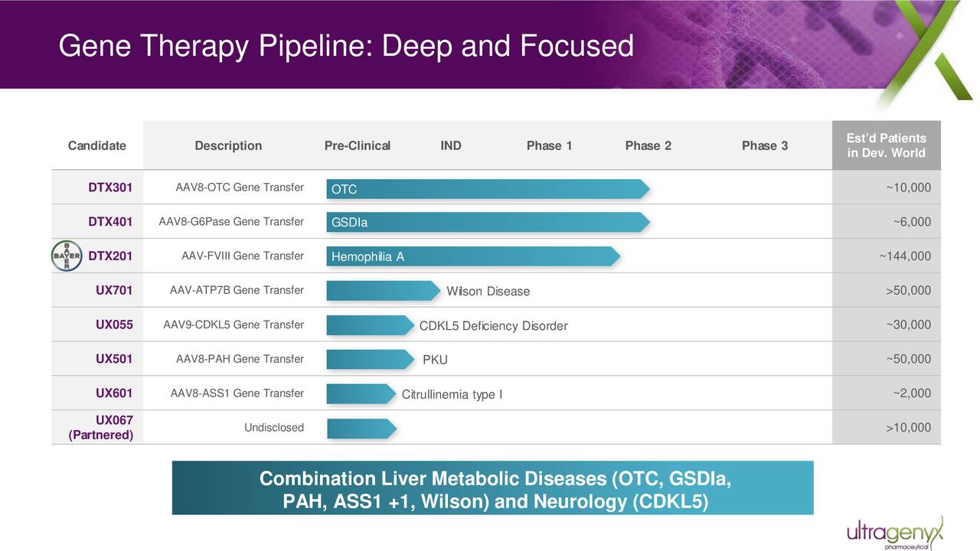
Task: Click the UX067 undisclosed progress arrow
Action: coord(361,429)
